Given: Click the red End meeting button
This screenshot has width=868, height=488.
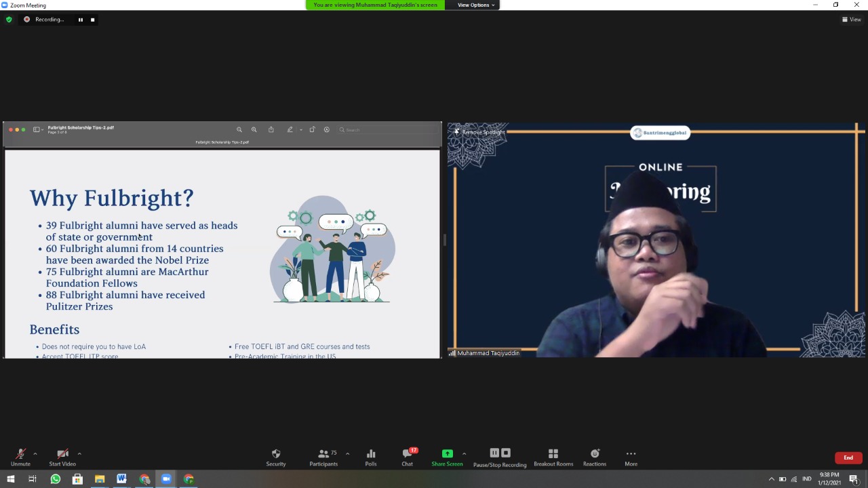Looking at the screenshot, I should pos(848,457).
